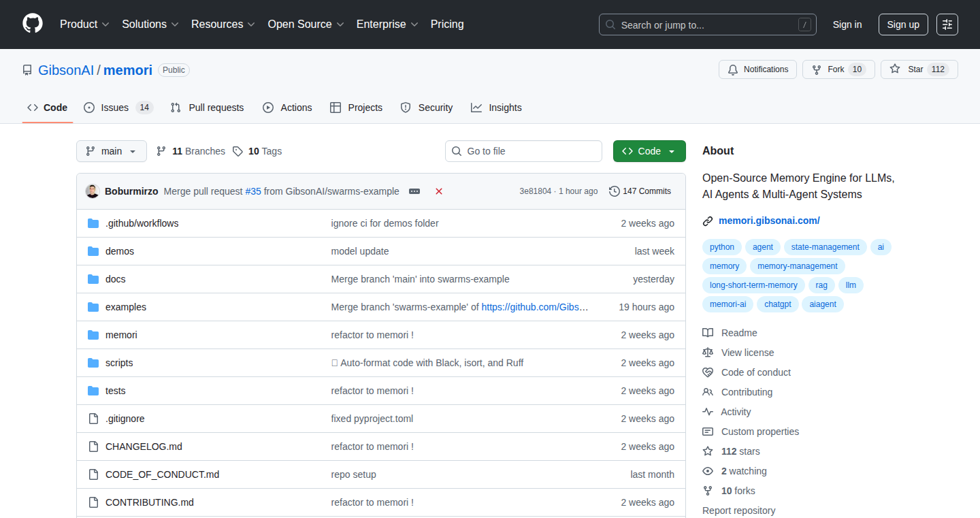The image size is (980, 518).
Task: Click the Activity pulse icon
Action: (x=708, y=412)
